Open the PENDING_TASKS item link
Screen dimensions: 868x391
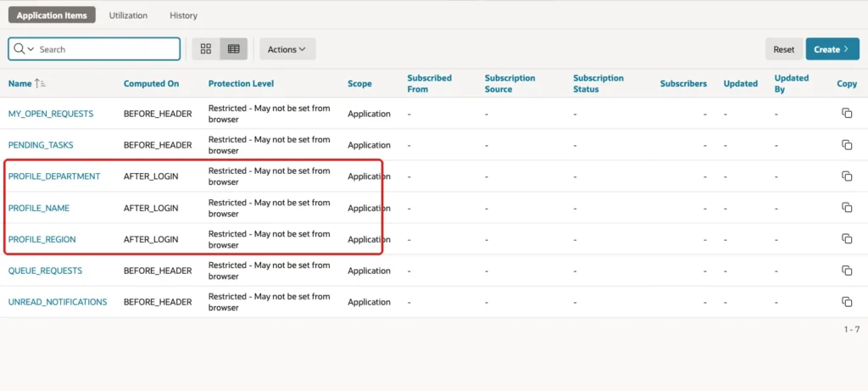(41, 145)
